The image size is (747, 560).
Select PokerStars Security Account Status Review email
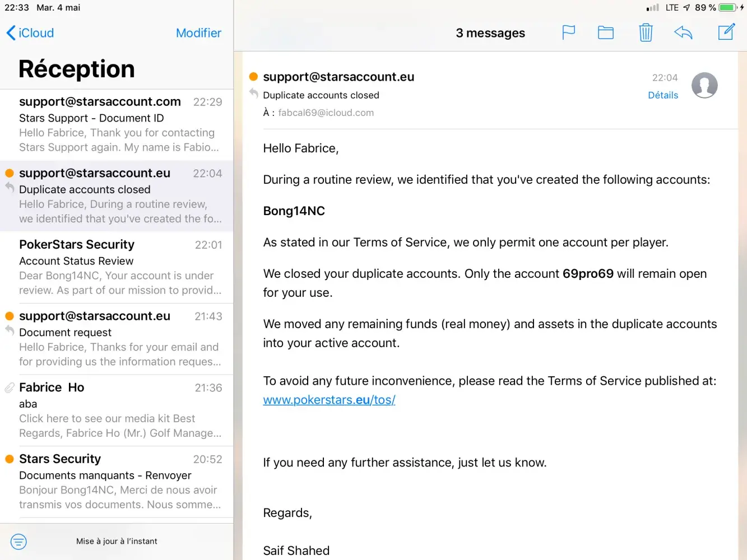[117, 267]
